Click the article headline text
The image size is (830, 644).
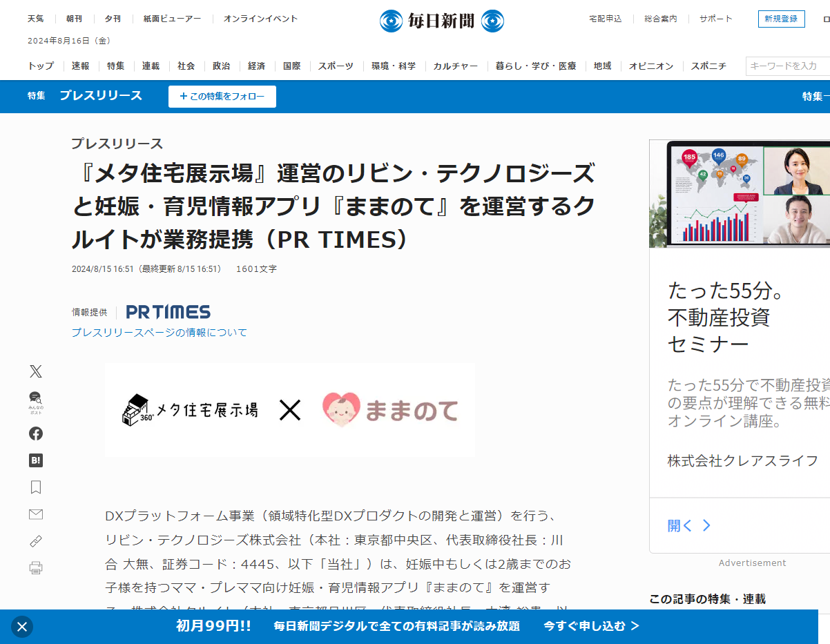pos(334,206)
